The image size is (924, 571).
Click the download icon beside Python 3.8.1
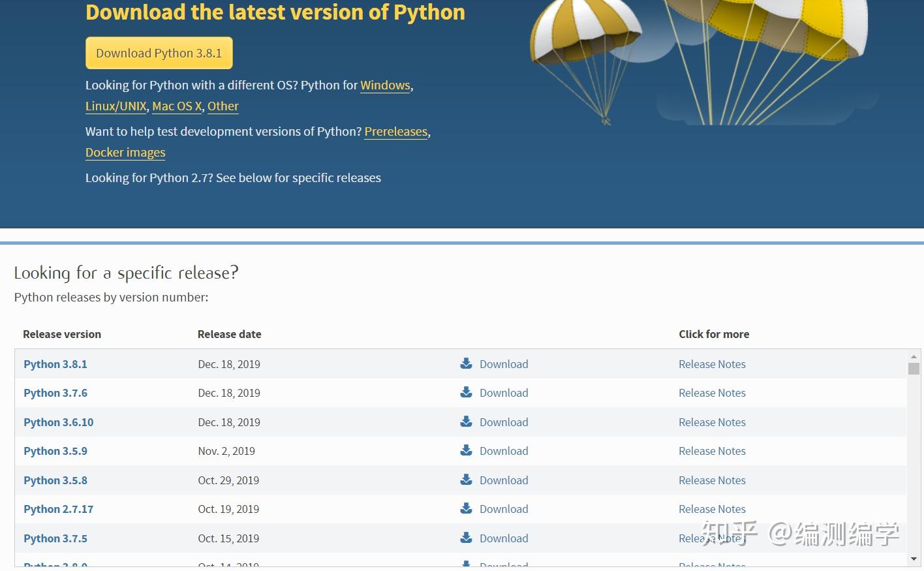point(466,363)
